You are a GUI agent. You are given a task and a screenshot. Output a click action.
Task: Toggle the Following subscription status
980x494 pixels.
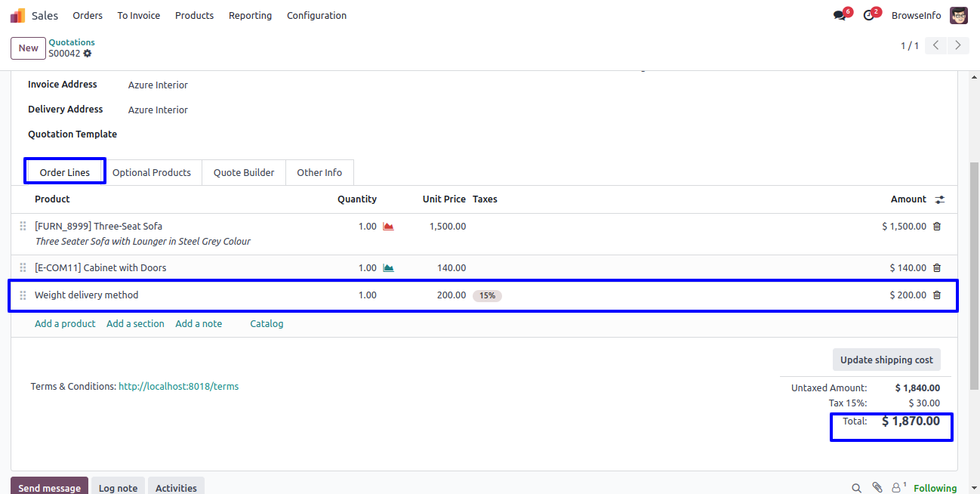tap(935, 488)
